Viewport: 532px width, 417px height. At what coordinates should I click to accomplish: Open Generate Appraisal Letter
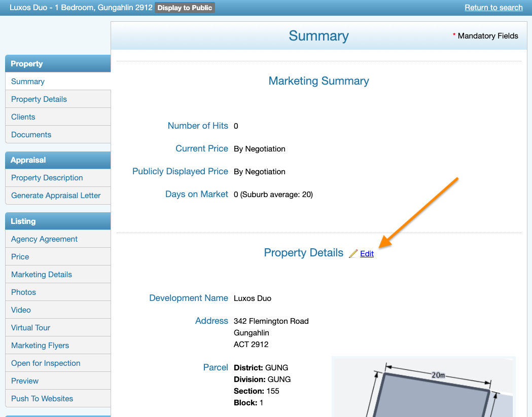click(56, 196)
